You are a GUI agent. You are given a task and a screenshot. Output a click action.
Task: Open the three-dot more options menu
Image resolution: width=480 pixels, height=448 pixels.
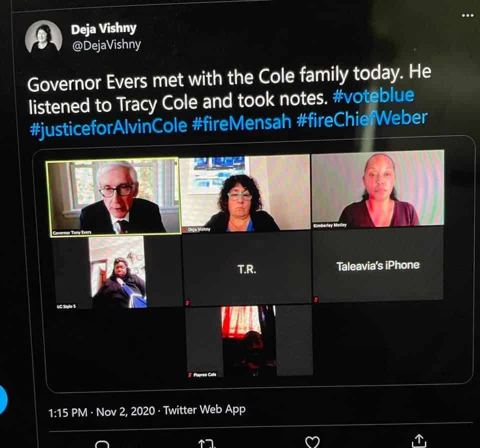pos(468,15)
